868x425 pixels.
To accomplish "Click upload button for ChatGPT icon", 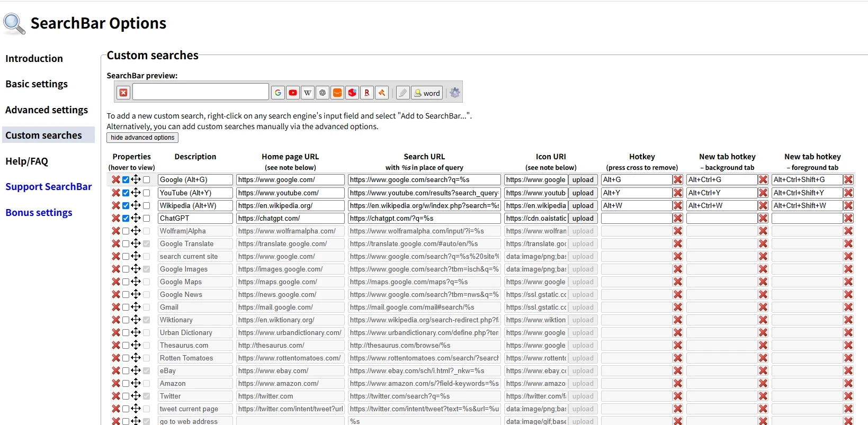I will pos(583,218).
